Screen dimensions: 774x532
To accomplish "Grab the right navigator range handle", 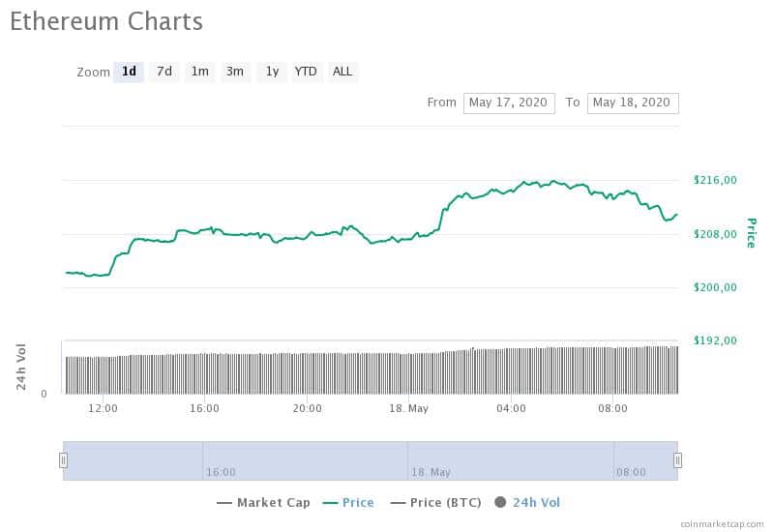I will pos(678,460).
